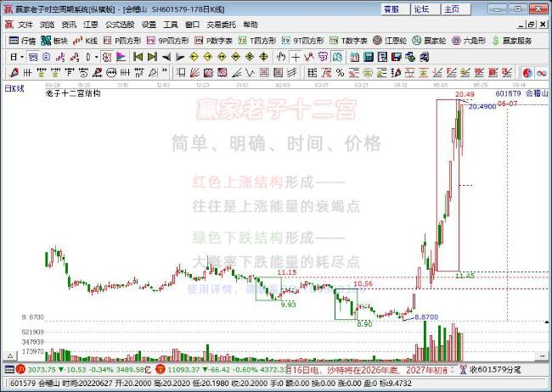
Task: Expand the toolbar overflow chevron
Action: tap(164, 72)
